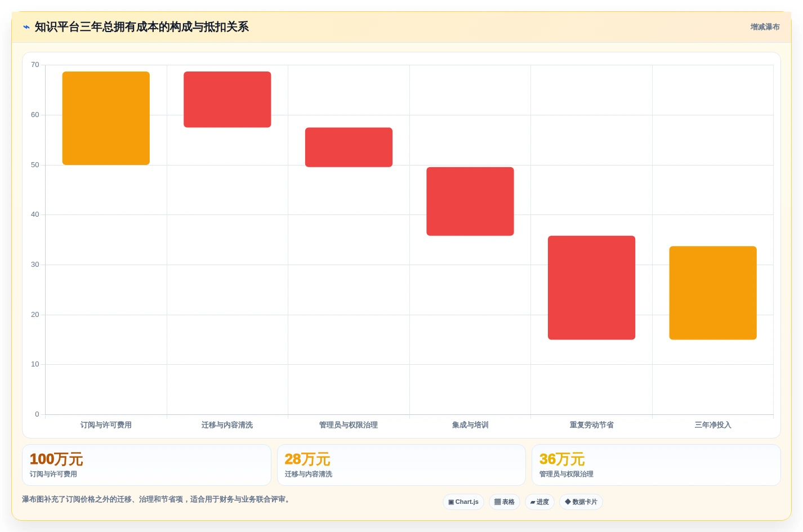Click y-axis value 70
The height and width of the screenshot is (532, 803).
tap(35, 65)
